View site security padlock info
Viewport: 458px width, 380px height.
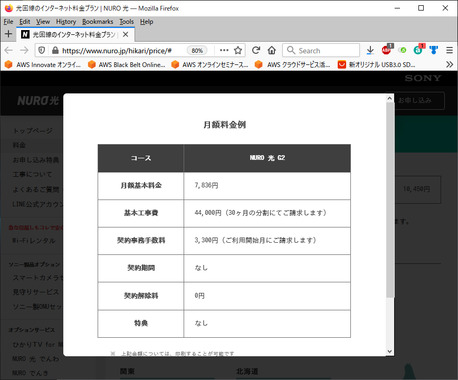(x=55, y=50)
